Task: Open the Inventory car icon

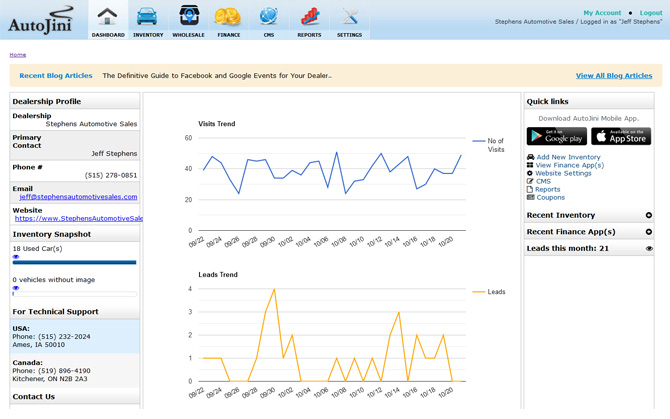Action: 147,17
